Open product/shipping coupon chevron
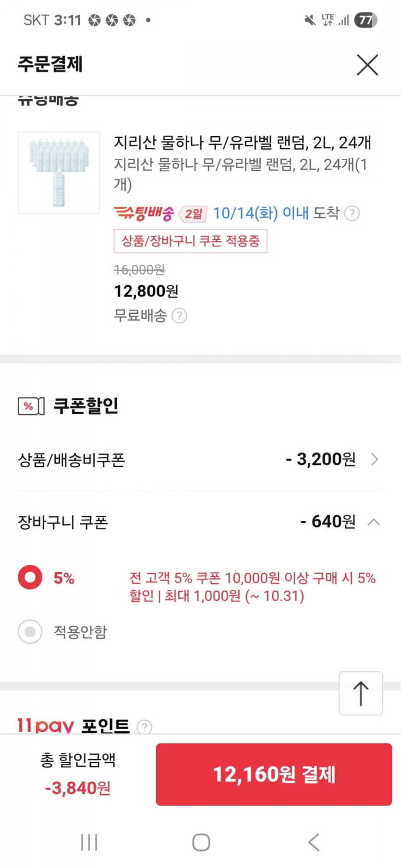The height and width of the screenshot is (868, 401). pos(375,460)
